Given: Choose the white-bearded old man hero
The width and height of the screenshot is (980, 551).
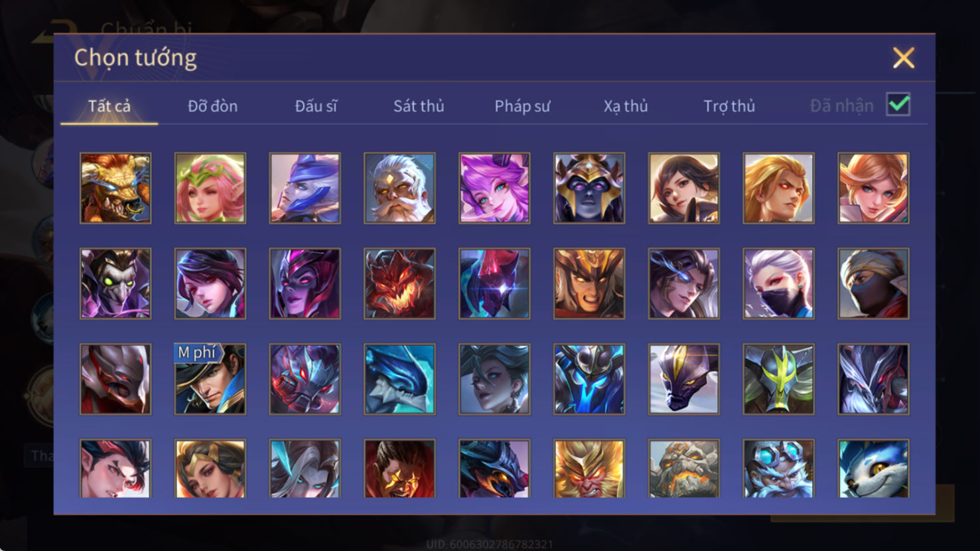Looking at the screenshot, I should coord(399,188).
